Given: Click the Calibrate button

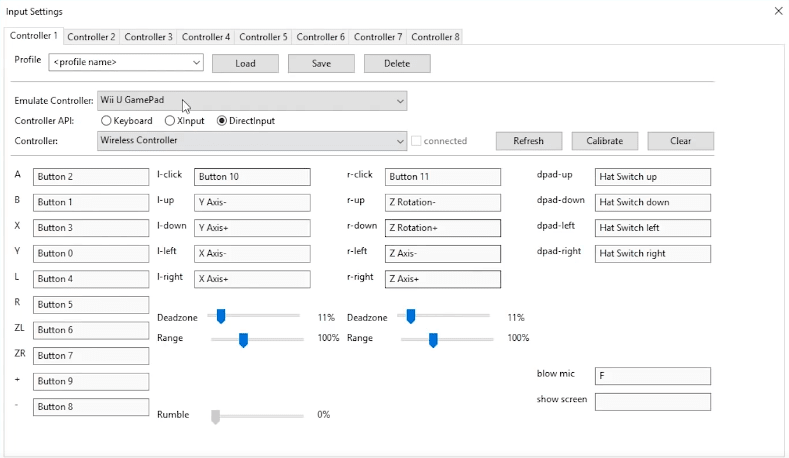Looking at the screenshot, I should 604,141.
